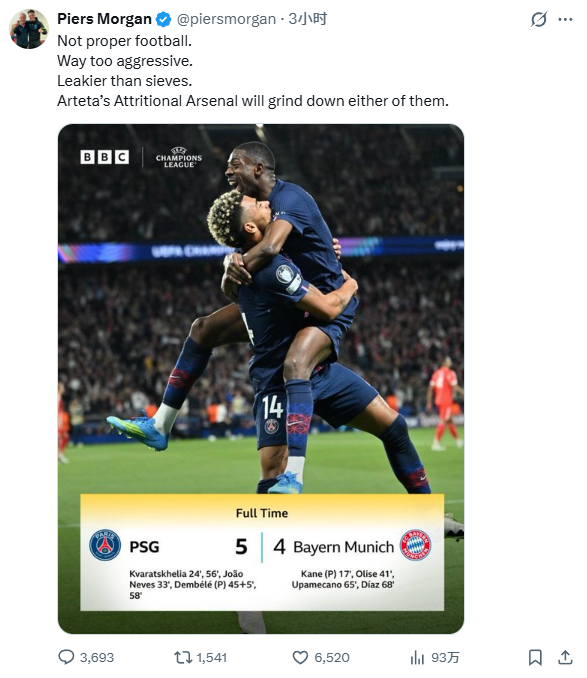Open the share upload icon

point(565,657)
